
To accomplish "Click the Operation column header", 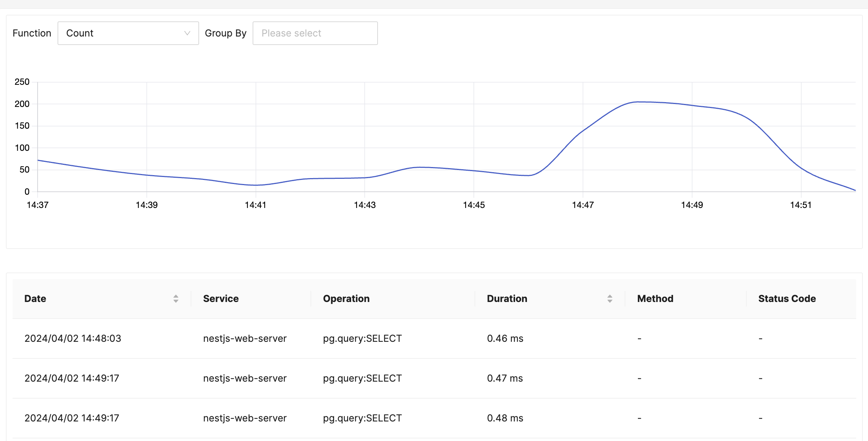I will pos(346,299).
